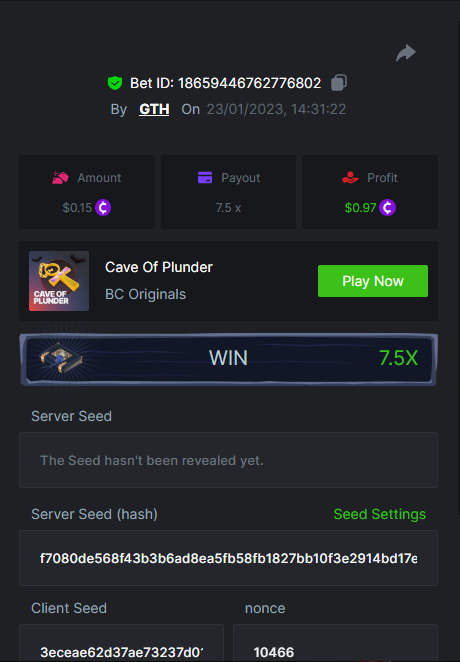
Task: Click the Cave Of Plunder title
Action: click(159, 267)
